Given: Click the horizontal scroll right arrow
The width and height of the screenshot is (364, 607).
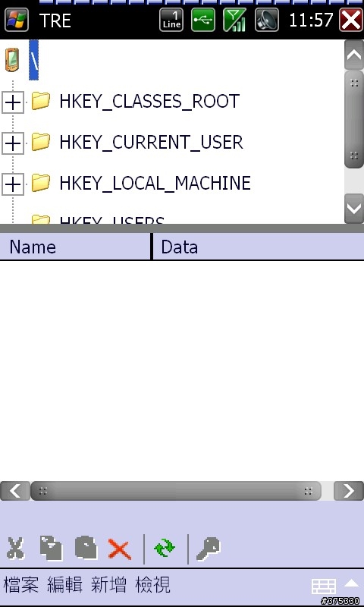Looking at the screenshot, I should [x=349, y=491].
